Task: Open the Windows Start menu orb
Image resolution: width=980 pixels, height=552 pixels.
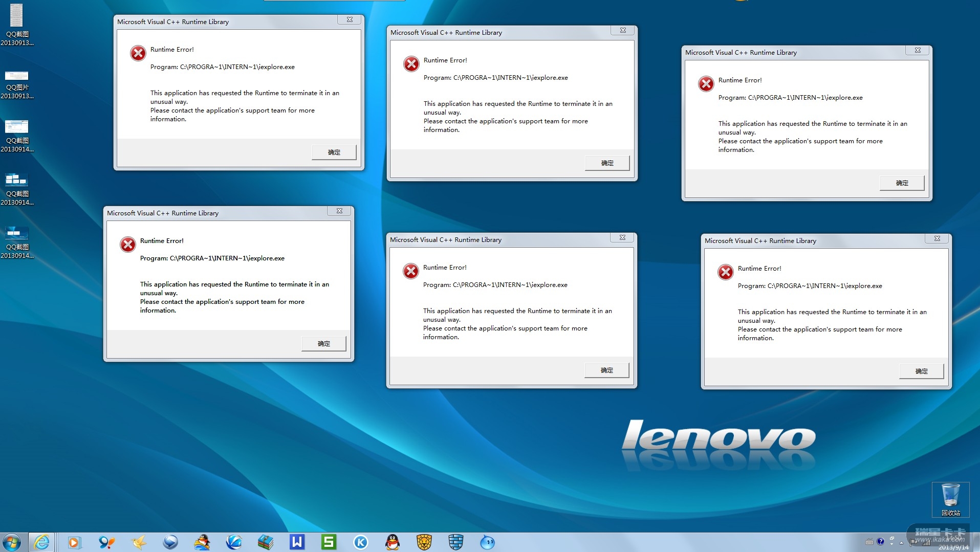Action: [x=11, y=542]
